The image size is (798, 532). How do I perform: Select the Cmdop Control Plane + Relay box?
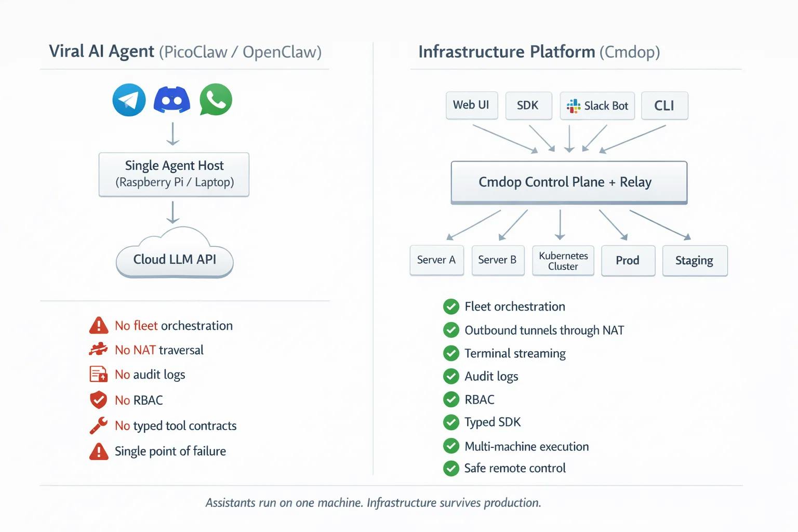click(569, 182)
